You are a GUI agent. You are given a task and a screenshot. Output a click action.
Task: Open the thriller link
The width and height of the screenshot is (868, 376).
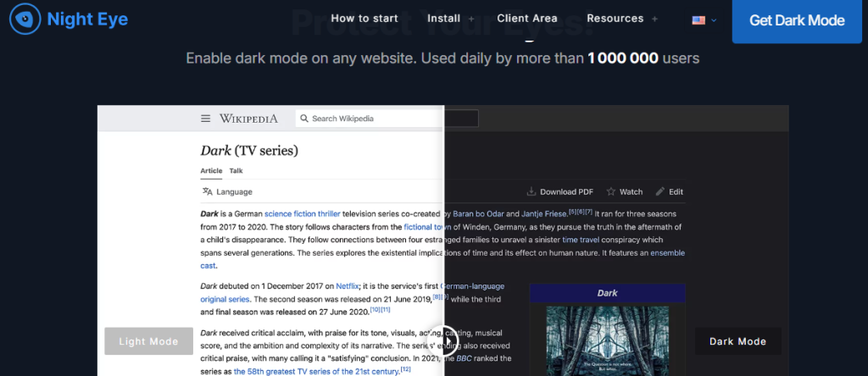[x=329, y=213]
